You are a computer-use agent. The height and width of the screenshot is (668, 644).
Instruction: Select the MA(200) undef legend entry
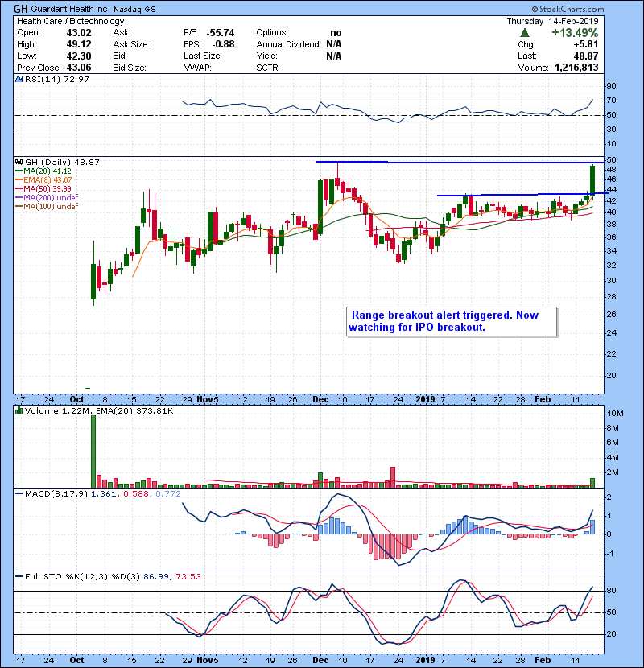pyautogui.click(x=47, y=198)
